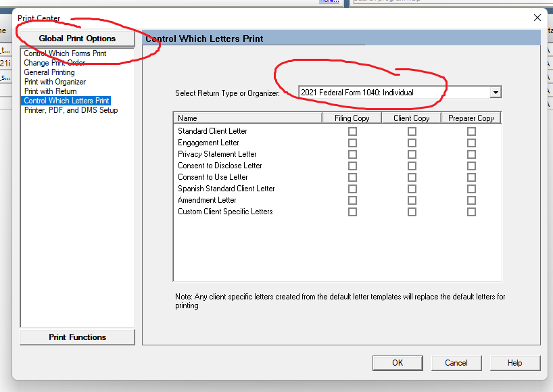Check Filing Copy for Amendment Letter
553x392 pixels.
(x=352, y=200)
